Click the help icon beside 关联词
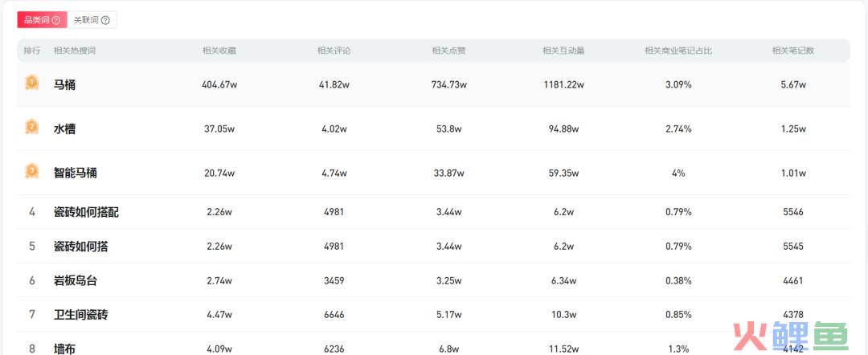The height and width of the screenshot is (355, 868). point(105,20)
